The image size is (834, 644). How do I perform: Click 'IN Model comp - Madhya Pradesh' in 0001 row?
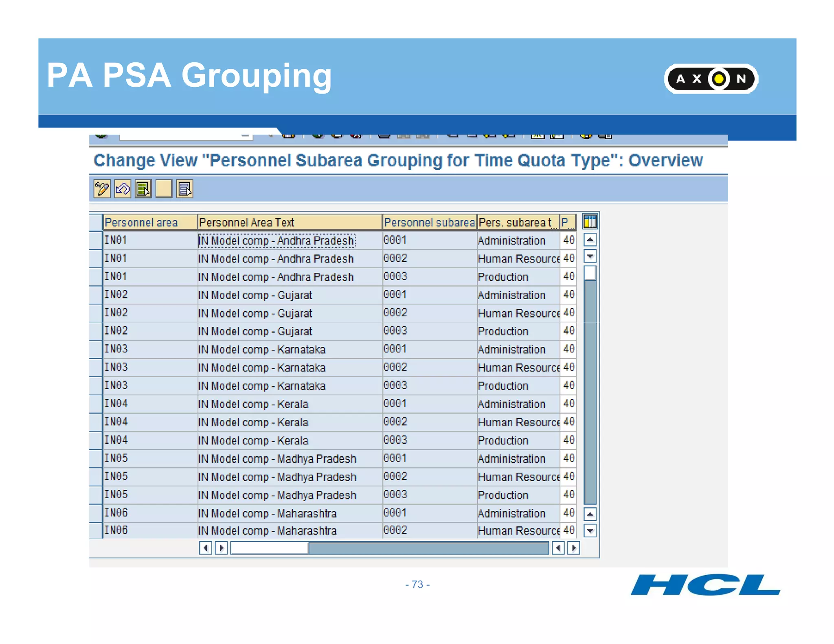(x=290, y=458)
